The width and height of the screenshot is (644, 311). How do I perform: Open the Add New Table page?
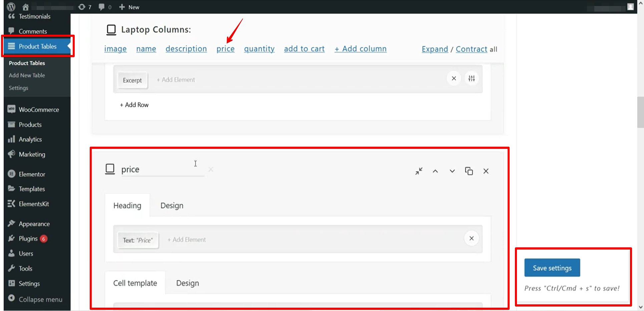[27, 75]
